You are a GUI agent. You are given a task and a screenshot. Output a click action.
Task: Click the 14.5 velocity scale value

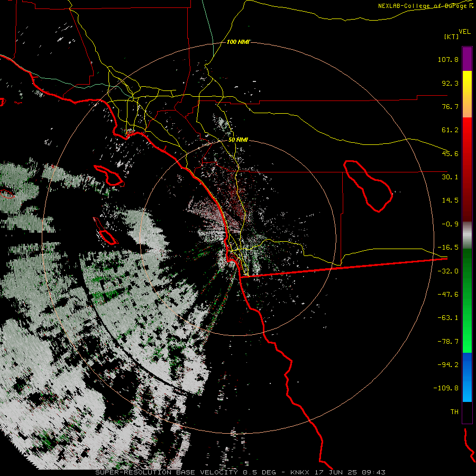point(450,200)
